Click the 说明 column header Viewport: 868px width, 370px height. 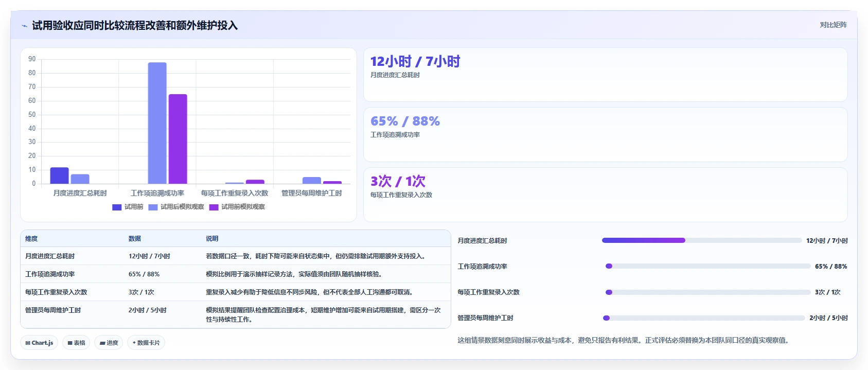(x=212, y=239)
